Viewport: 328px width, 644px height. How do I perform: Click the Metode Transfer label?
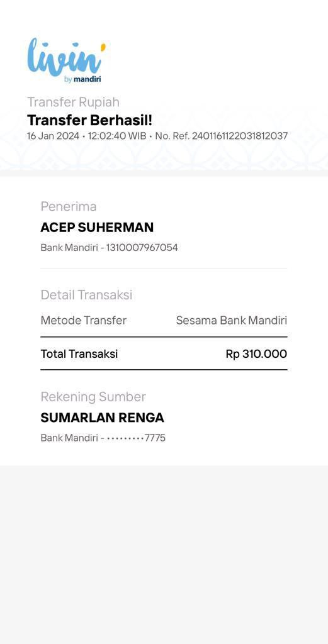click(84, 320)
